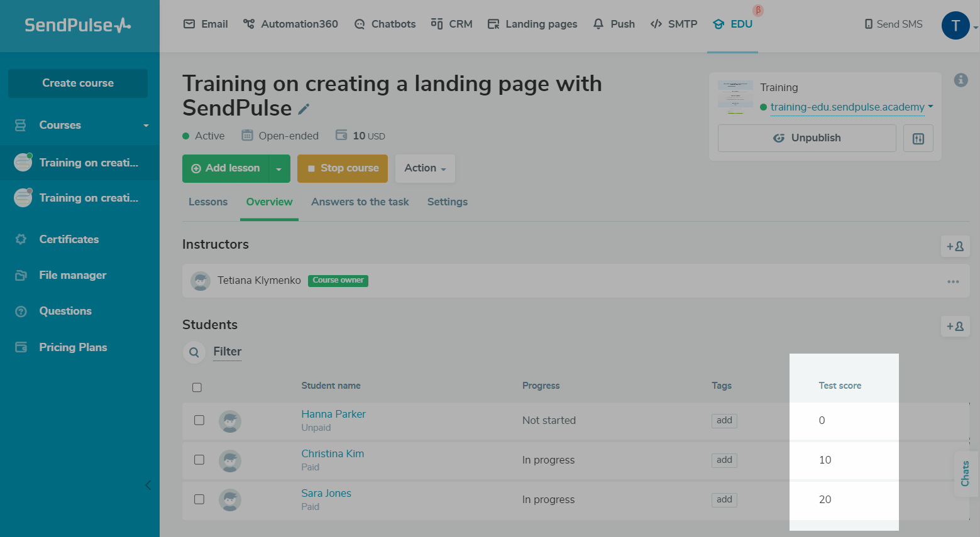The image size is (980, 537).
Task: Click Sara Jones's avatar icon
Action: [230, 500]
